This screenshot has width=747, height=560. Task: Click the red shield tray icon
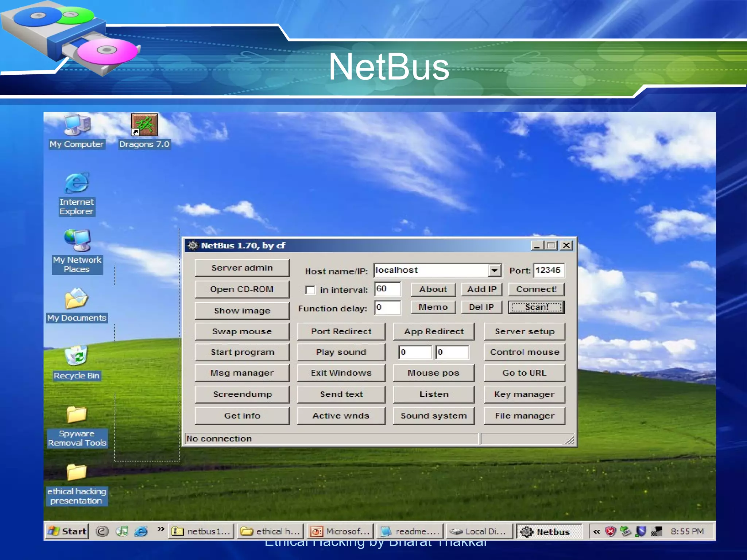(610, 532)
